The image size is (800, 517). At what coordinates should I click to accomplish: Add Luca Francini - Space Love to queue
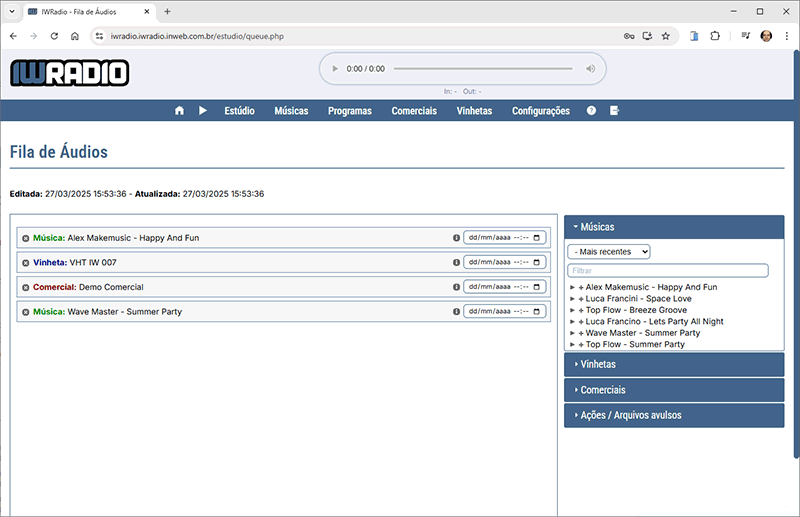[x=581, y=299]
